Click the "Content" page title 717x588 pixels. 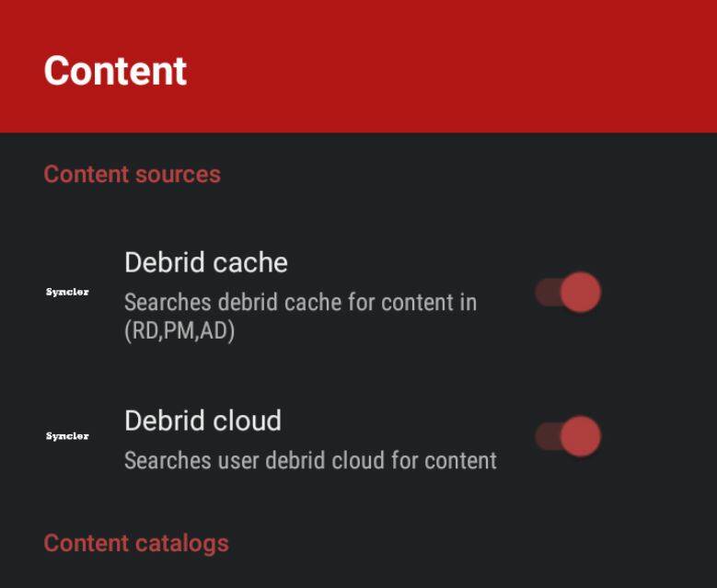[x=115, y=71]
